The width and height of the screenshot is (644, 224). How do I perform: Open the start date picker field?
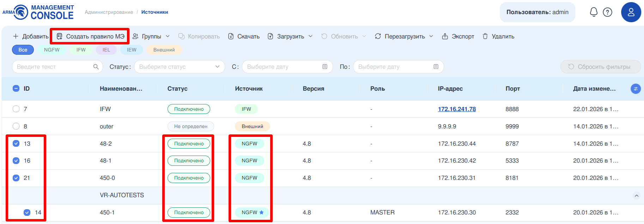click(287, 67)
